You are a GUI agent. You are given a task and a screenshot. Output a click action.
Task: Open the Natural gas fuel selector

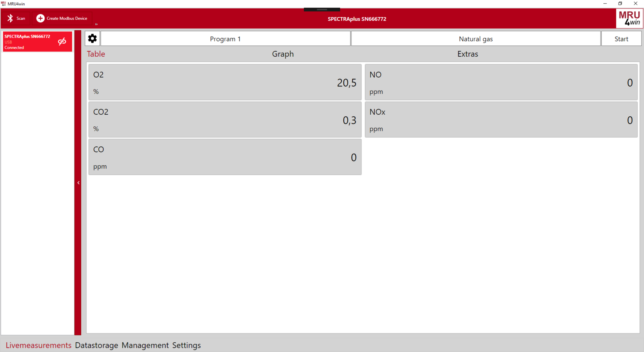point(475,39)
